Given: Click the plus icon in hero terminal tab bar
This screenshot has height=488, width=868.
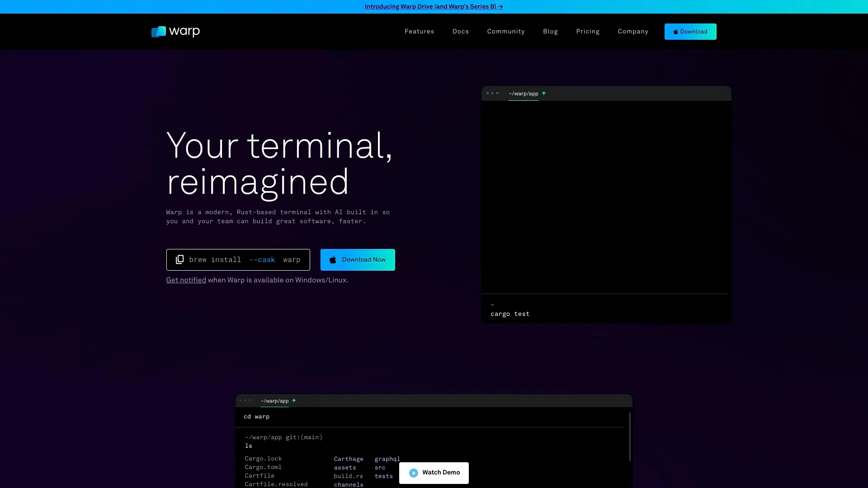Looking at the screenshot, I should [544, 93].
